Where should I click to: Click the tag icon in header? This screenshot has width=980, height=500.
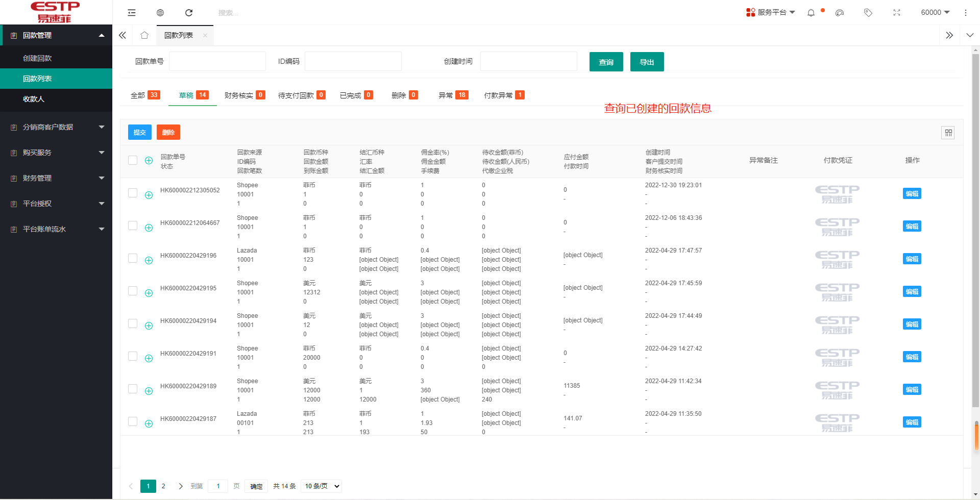tap(868, 13)
